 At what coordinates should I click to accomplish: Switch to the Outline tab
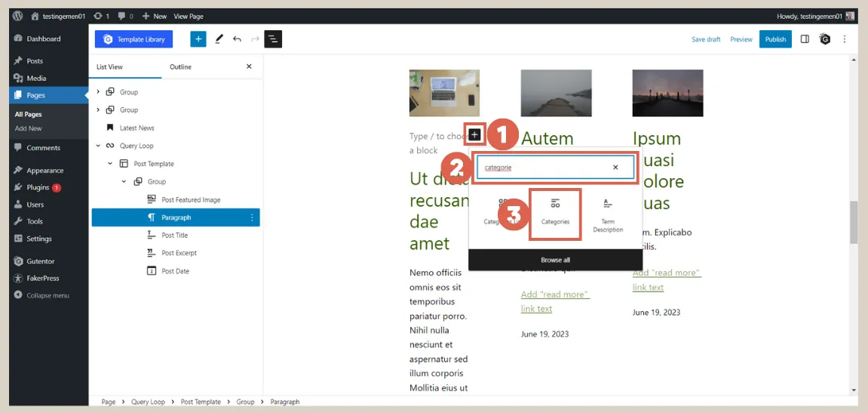180,66
